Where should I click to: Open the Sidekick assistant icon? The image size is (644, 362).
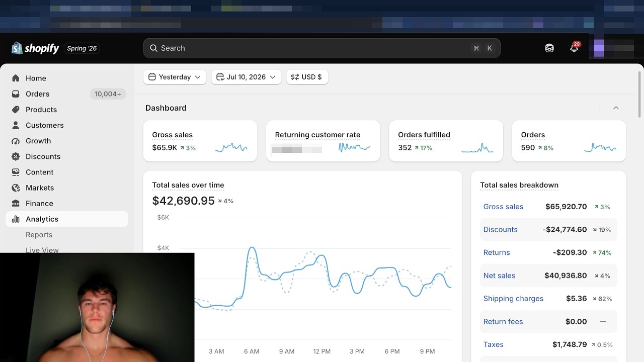pyautogui.click(x=549, y=48)
